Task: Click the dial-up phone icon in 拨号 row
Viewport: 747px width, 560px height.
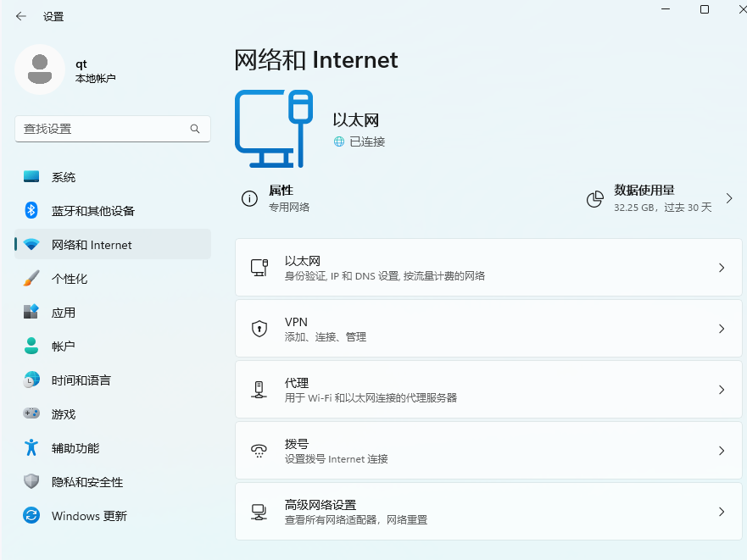Action: [x=259, y=451]
